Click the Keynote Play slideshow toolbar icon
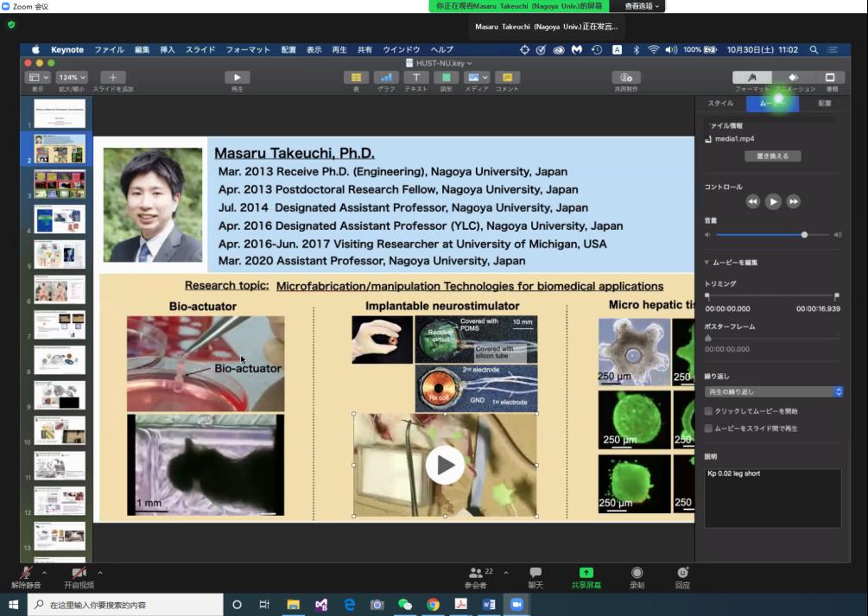Screen dimensions: 868x616 (x=237, y=78)
